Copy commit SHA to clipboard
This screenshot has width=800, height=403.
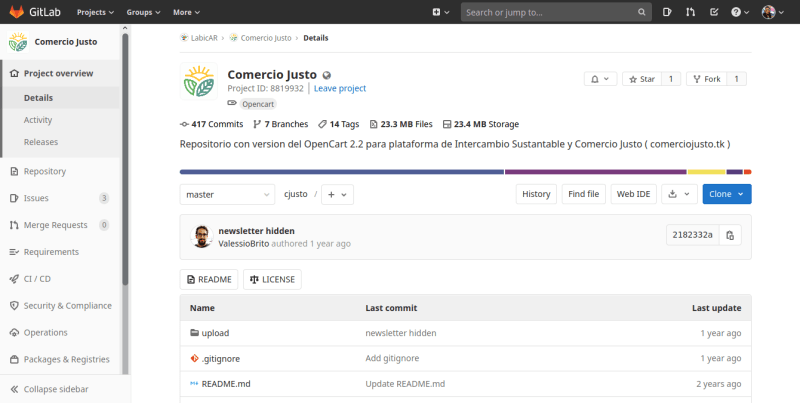click(x=730, y=235)
